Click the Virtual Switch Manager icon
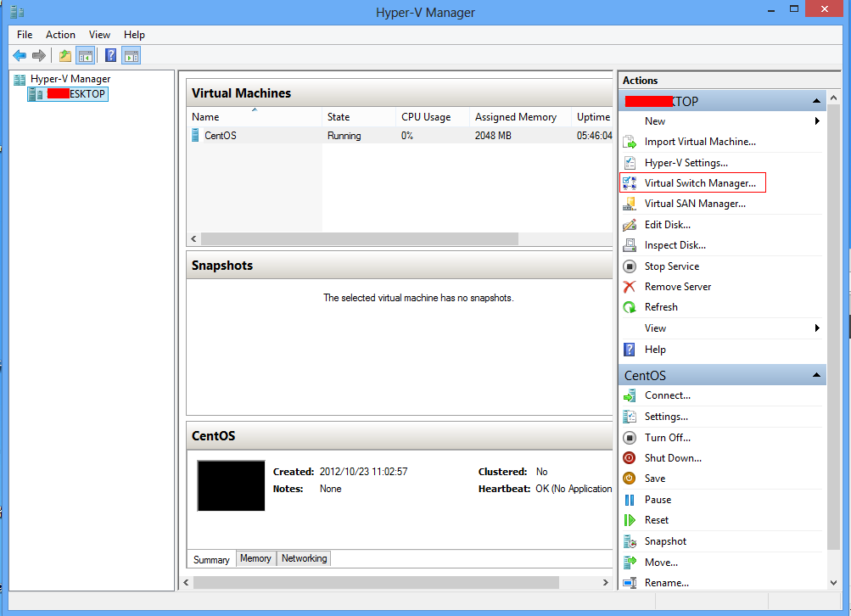 [x=630, y=183]
